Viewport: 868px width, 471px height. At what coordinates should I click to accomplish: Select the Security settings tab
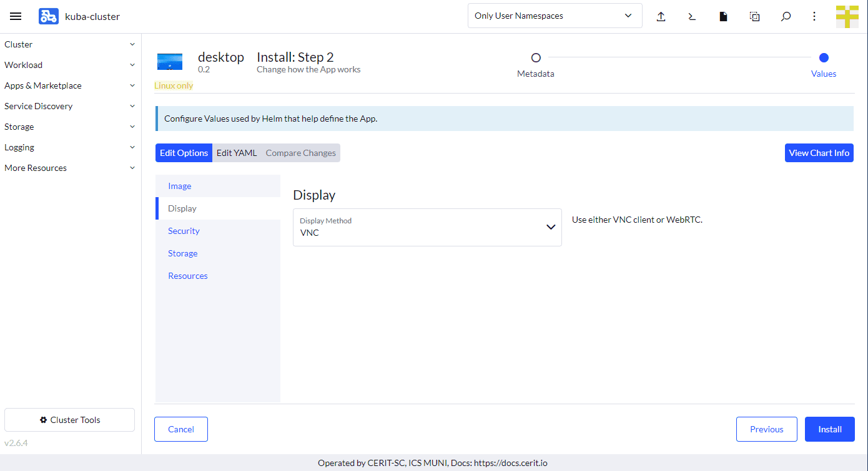click(x=184, y=231)
